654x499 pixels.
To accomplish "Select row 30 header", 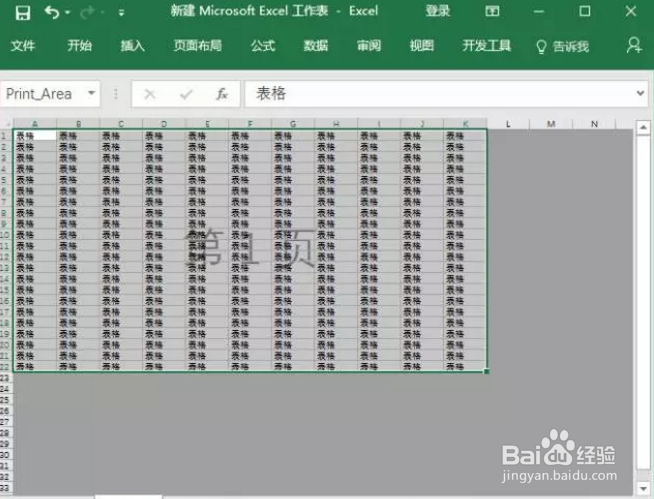I will [x=5, y=455].
